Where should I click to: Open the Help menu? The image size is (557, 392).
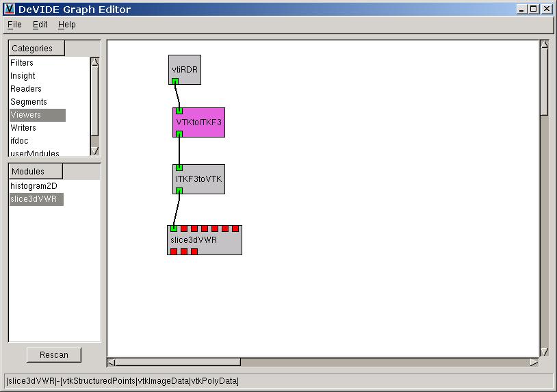[x=67, y=25]
